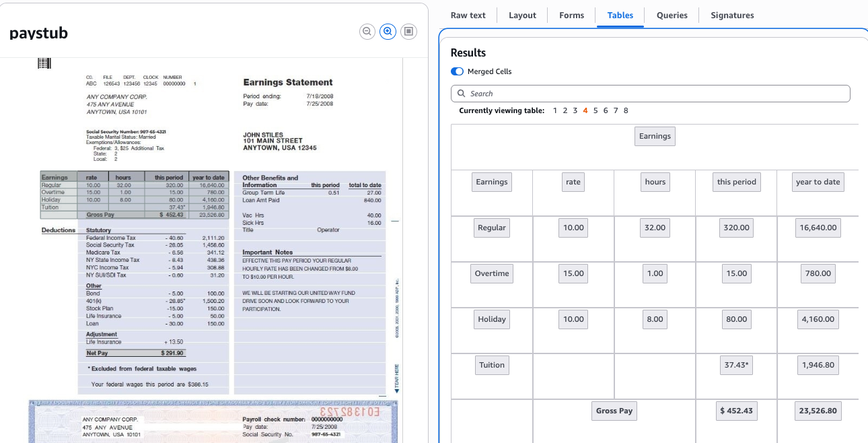868x443 pixels.
Task: Switch to table 5 in results
Action: [x=595, y=110]
